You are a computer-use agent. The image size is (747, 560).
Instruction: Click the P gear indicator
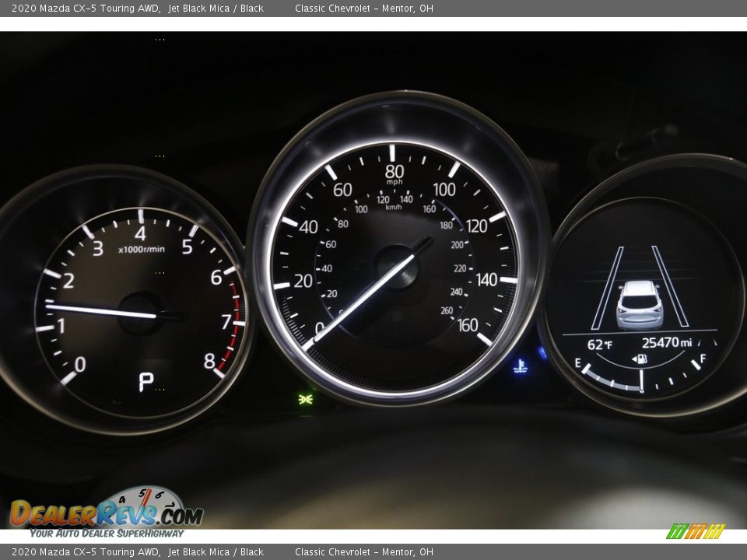[146, 382]
